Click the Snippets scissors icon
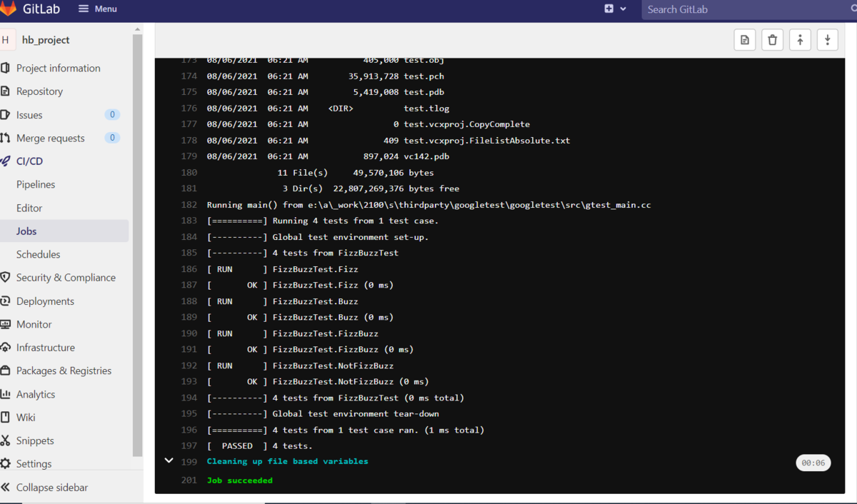 tap(6, 440)
